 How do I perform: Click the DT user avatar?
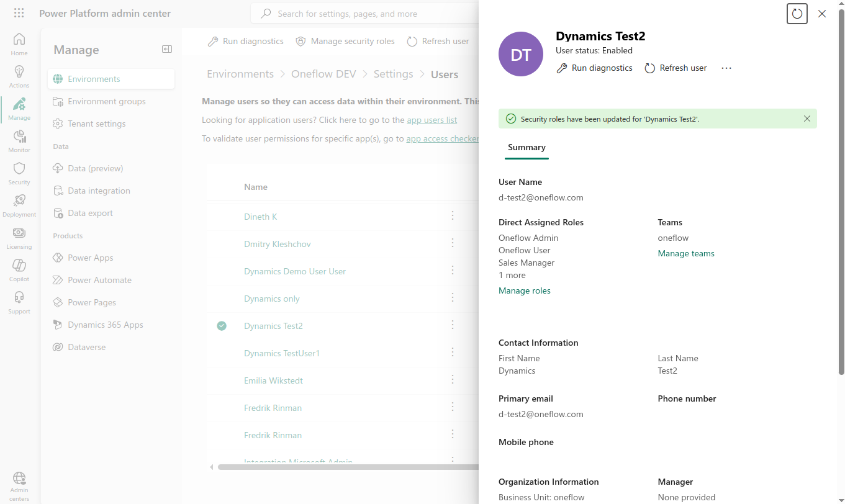point(521,54)
